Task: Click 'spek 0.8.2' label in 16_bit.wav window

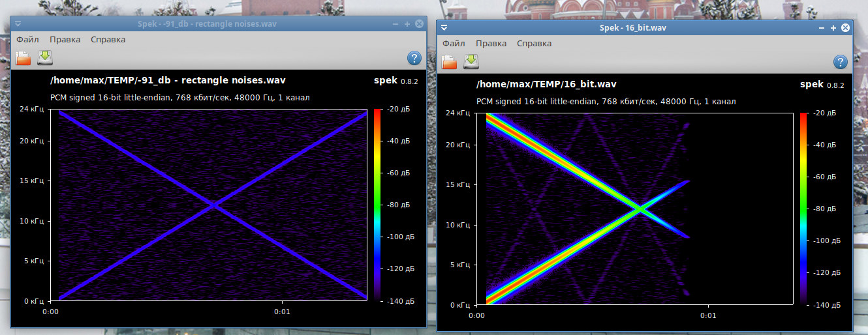Action: pos(822,85)
